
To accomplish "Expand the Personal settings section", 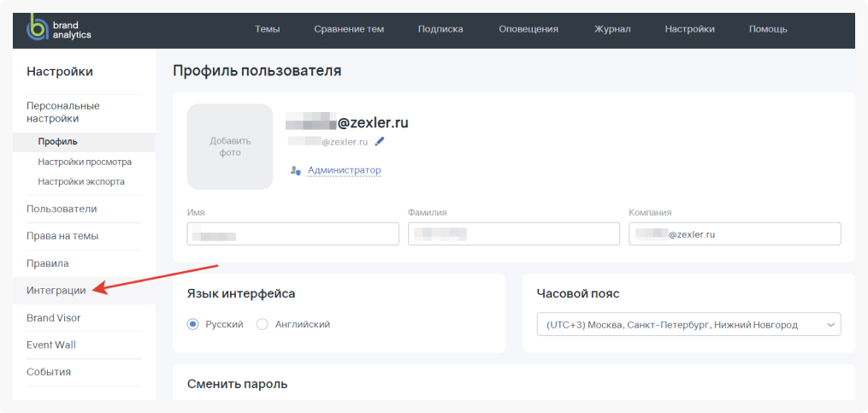I will [x=63, y=112].
